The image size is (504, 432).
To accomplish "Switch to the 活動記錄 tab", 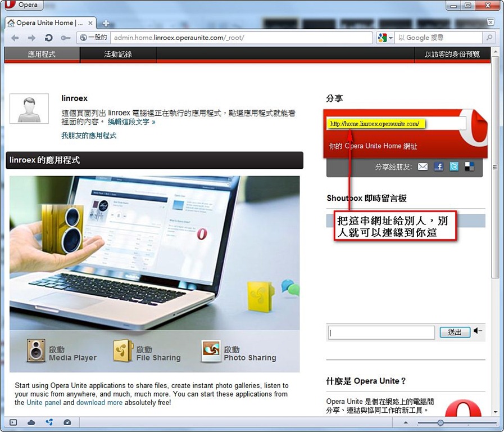I will tap(118, 54).
